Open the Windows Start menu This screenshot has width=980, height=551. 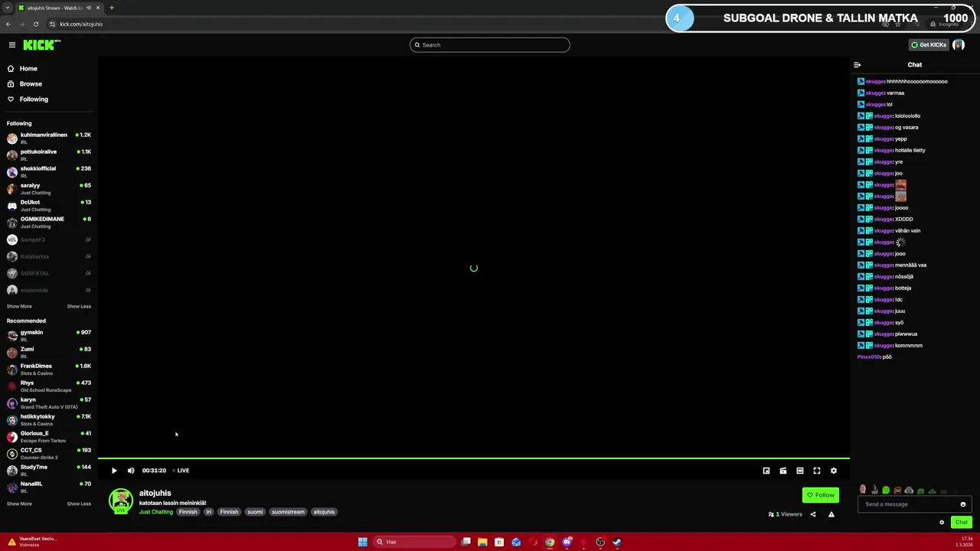tap(363, 542)
